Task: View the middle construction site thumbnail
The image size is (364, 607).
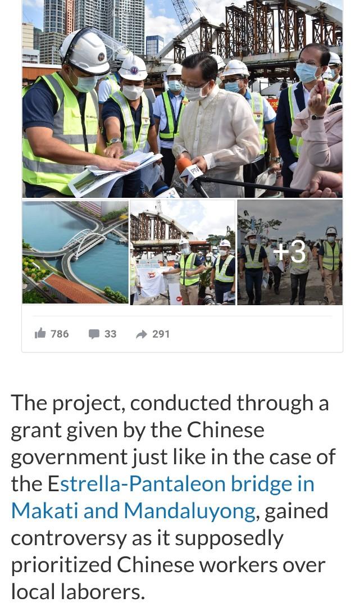Action: pyautogui.click(x=183, y=252)
